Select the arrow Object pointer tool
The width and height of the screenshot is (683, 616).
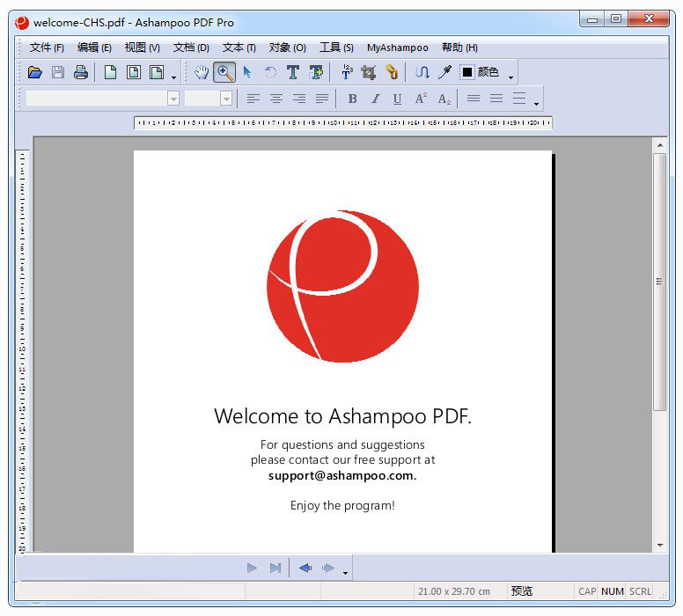click(247, 72)
